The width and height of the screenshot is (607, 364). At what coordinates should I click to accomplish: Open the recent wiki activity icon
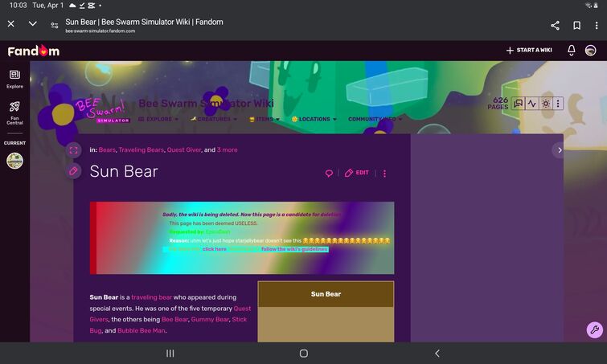(x=532, y=104)
